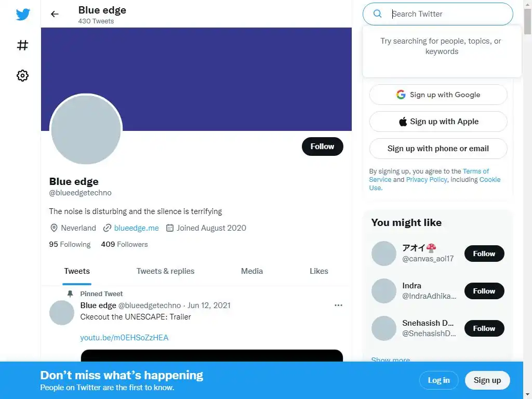Open the Media tab

point(252,271)
